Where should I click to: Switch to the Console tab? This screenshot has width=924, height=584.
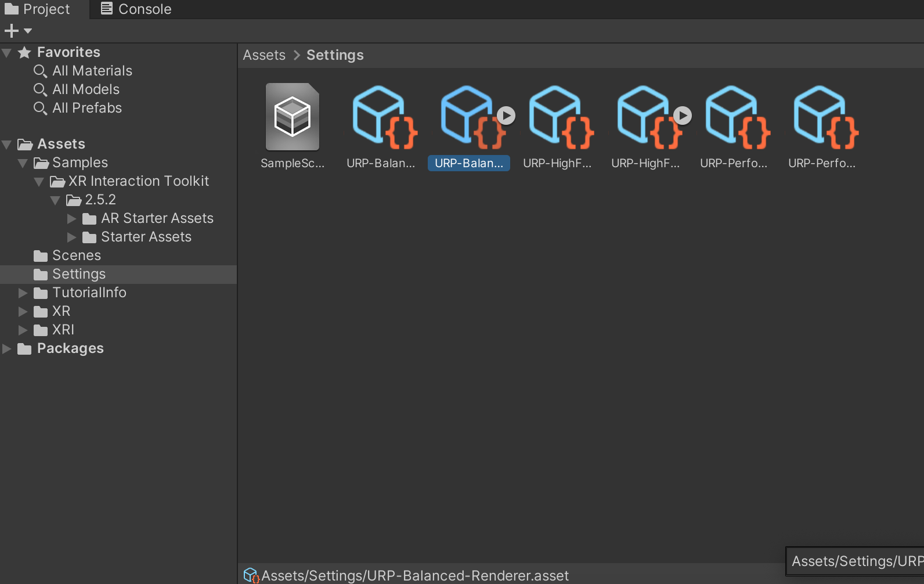pyautogui.click(x=136, y=9)
